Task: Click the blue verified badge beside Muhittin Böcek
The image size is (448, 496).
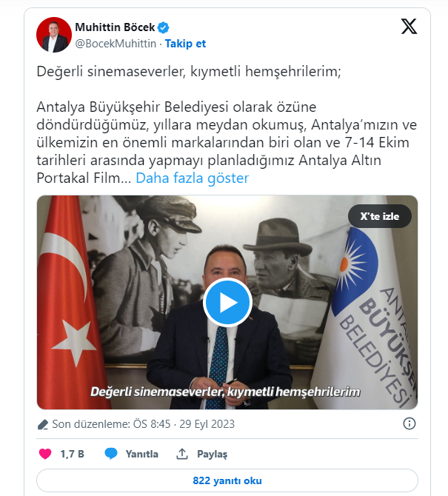Action: tap(163, 27)
